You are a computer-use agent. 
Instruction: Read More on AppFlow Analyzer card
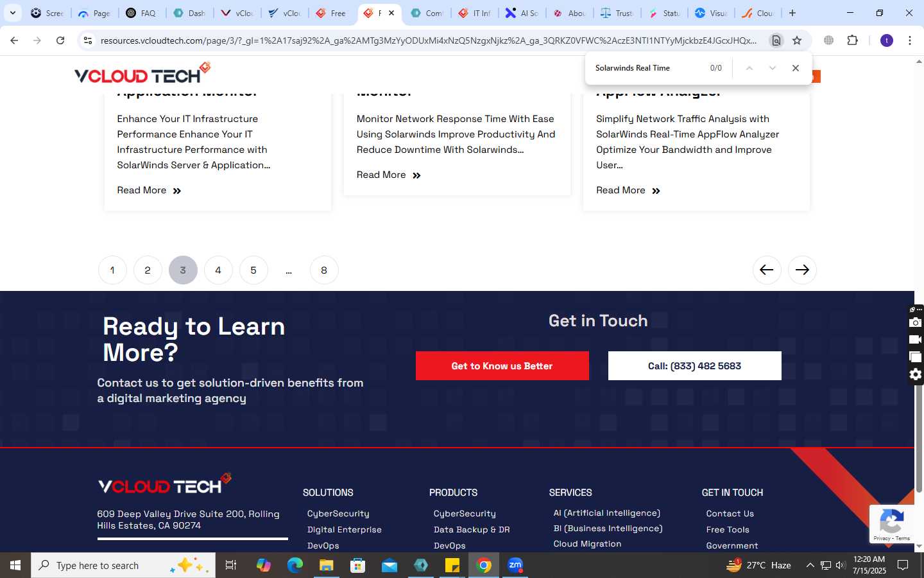628,190
